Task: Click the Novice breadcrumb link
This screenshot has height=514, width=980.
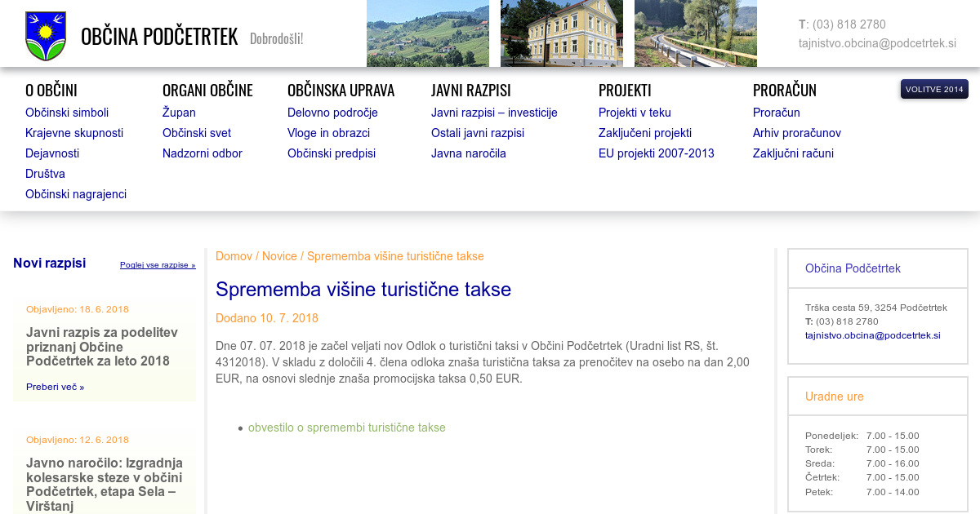Action: (x=279, y=256)
